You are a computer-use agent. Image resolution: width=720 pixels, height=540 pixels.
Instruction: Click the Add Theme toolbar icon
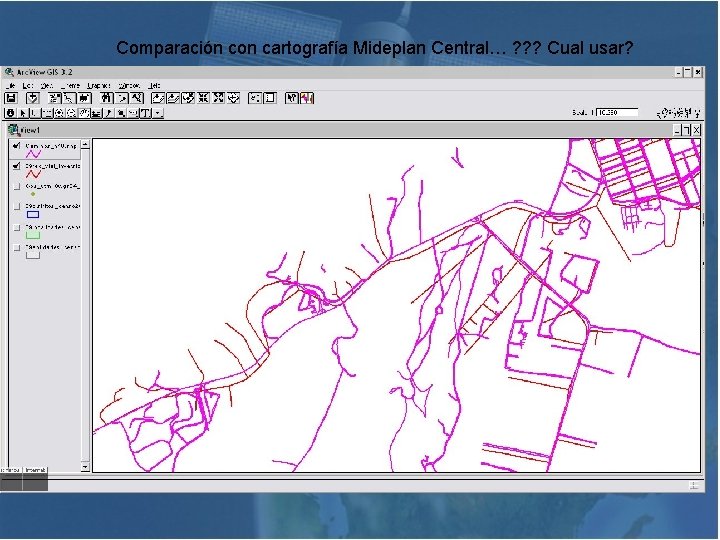tap(33, 98)
